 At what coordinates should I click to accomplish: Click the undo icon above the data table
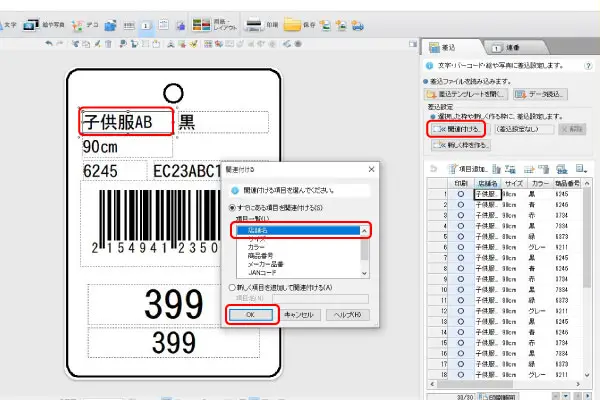pyautogui.click(x=434, y=169)
